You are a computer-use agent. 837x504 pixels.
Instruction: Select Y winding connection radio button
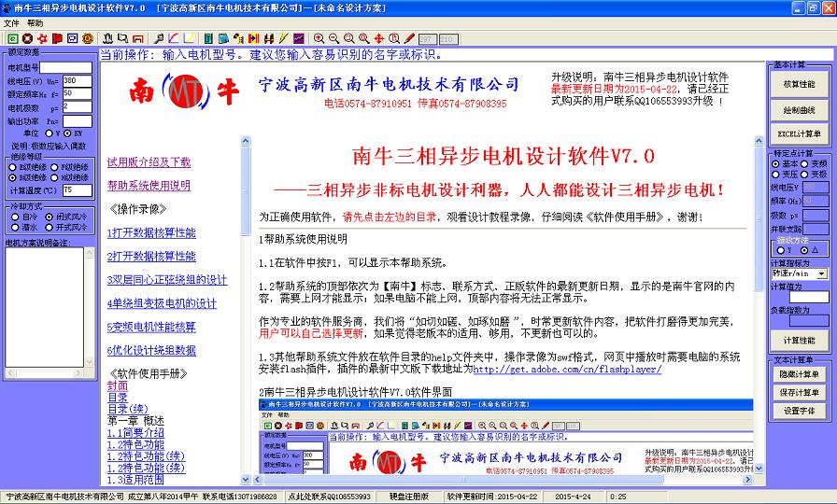(x=781, y=250)
